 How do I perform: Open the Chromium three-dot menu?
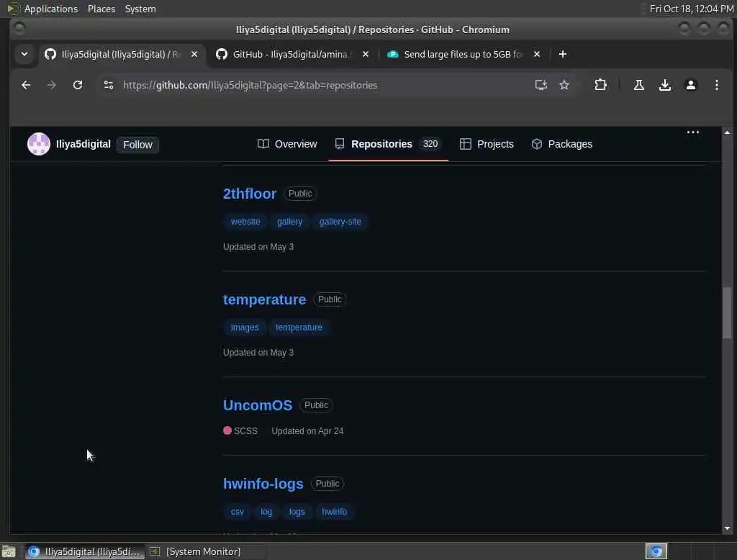pyautogui.click(x=716, y=85)
